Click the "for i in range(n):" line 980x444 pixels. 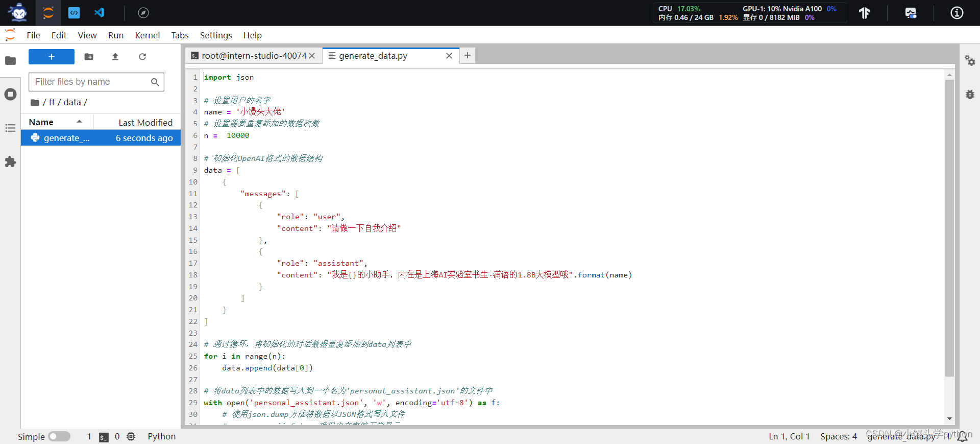(x=244, y=356)
